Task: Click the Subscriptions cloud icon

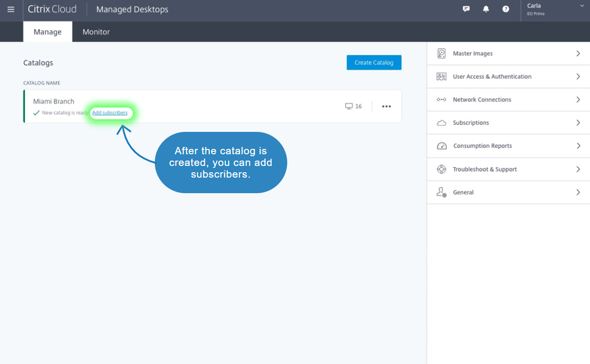Action: (x=442, y=123)
